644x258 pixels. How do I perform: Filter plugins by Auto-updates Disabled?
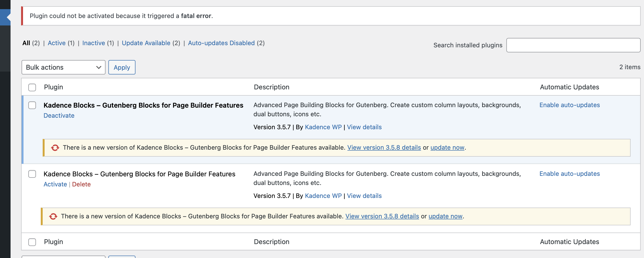tap(221, 43)
